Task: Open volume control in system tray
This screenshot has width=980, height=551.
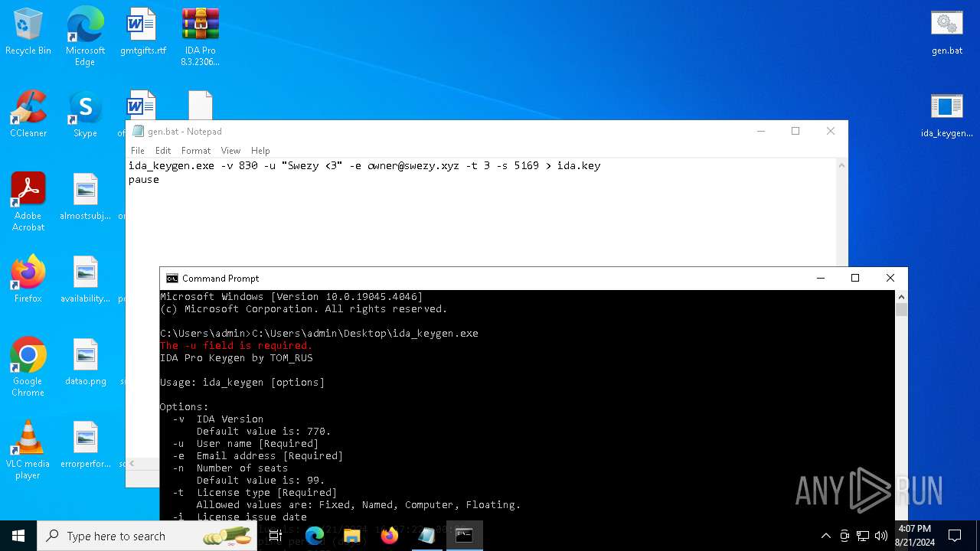Action: (x=881, y=536)
